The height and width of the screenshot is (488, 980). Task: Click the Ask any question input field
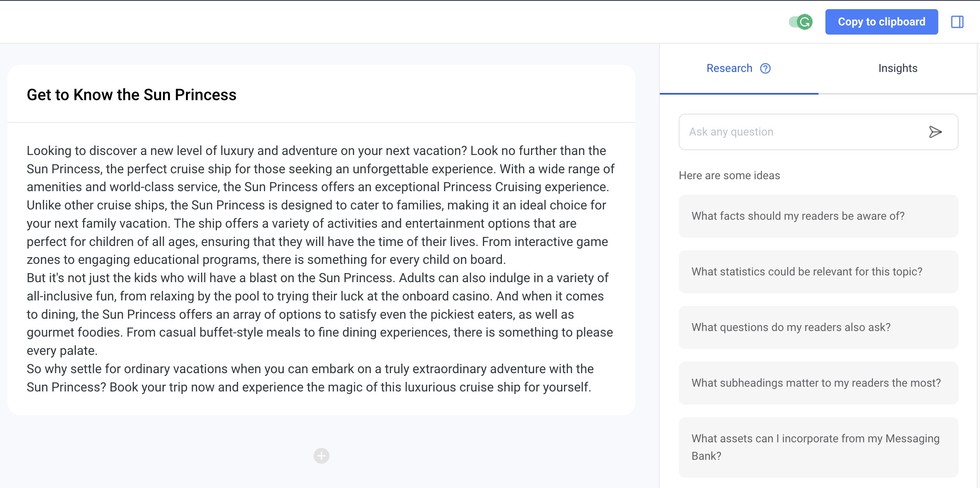[807, 132]
